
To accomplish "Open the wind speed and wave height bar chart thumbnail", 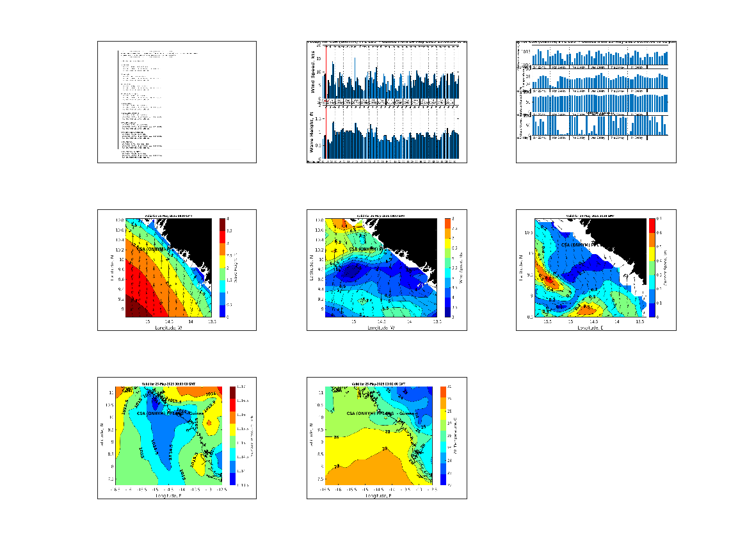I will 387,102.
